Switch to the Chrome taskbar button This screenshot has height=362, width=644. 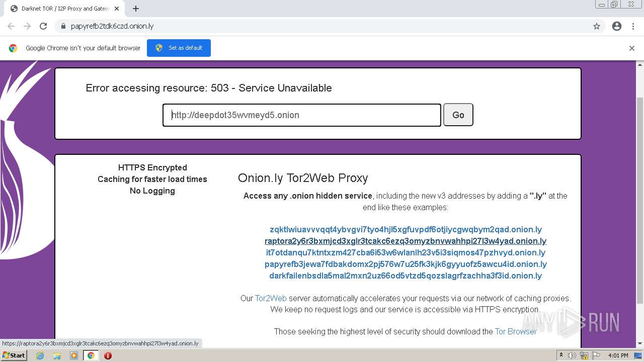pyautogui.click(x=91, y=355)
